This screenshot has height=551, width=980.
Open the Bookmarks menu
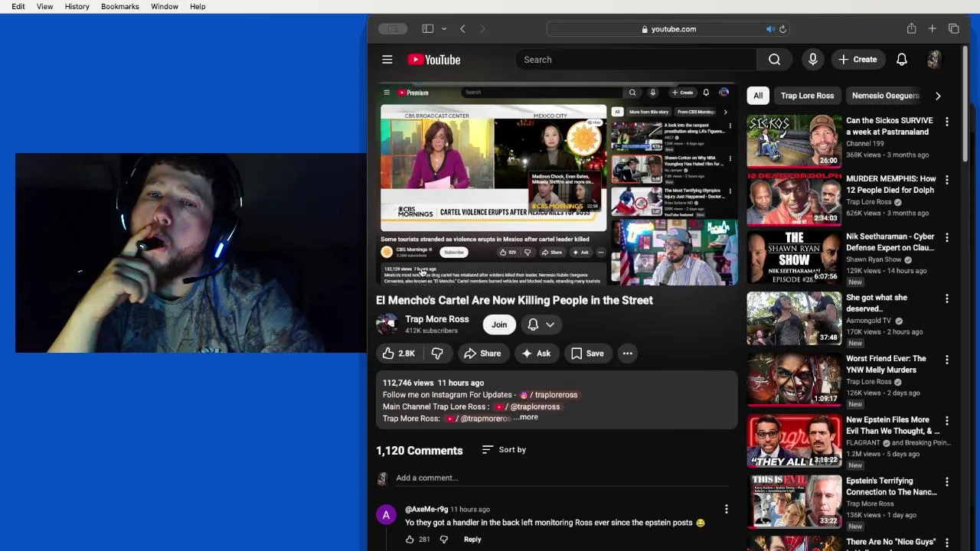point(119,6)
